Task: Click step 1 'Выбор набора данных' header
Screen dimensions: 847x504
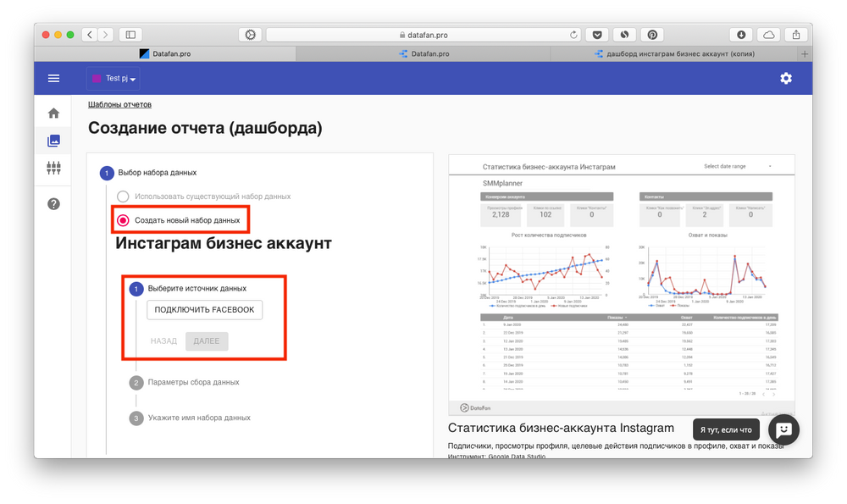Action: (148, 173)
